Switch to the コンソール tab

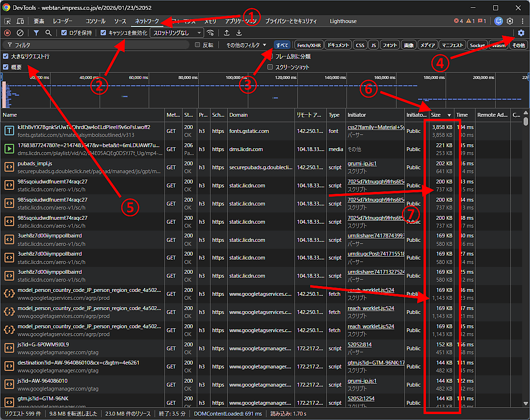coord(95,21)
